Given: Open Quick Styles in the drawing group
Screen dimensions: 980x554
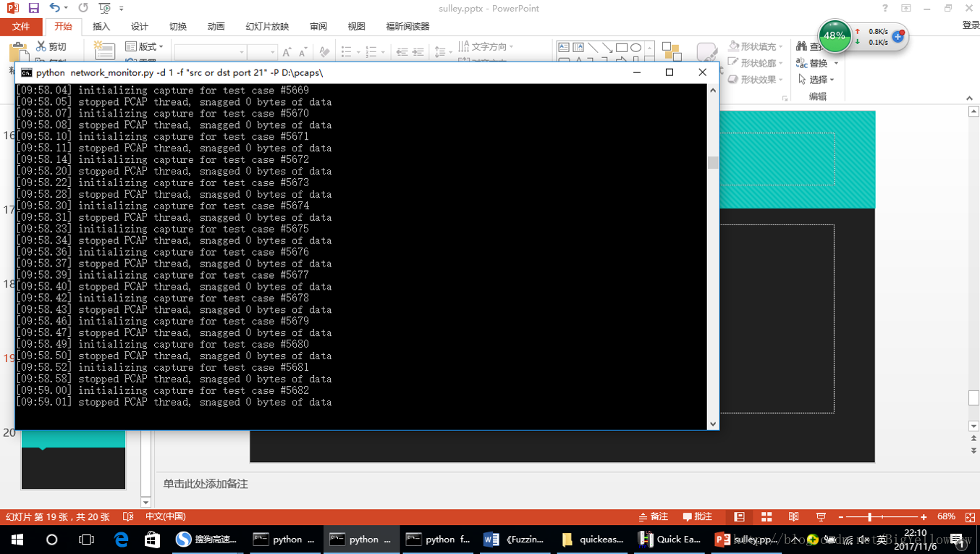Looking at the screenshot, I should point(706,51).
